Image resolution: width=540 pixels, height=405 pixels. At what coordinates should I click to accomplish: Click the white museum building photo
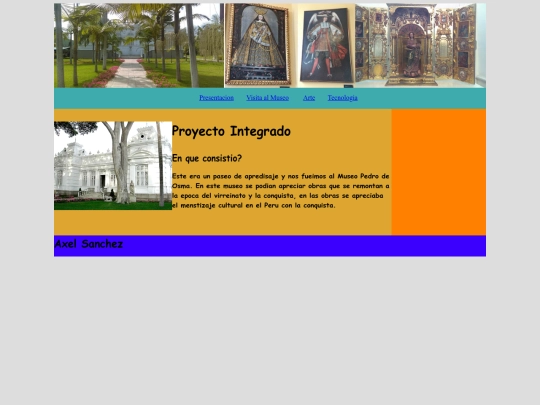pos(113,166)
